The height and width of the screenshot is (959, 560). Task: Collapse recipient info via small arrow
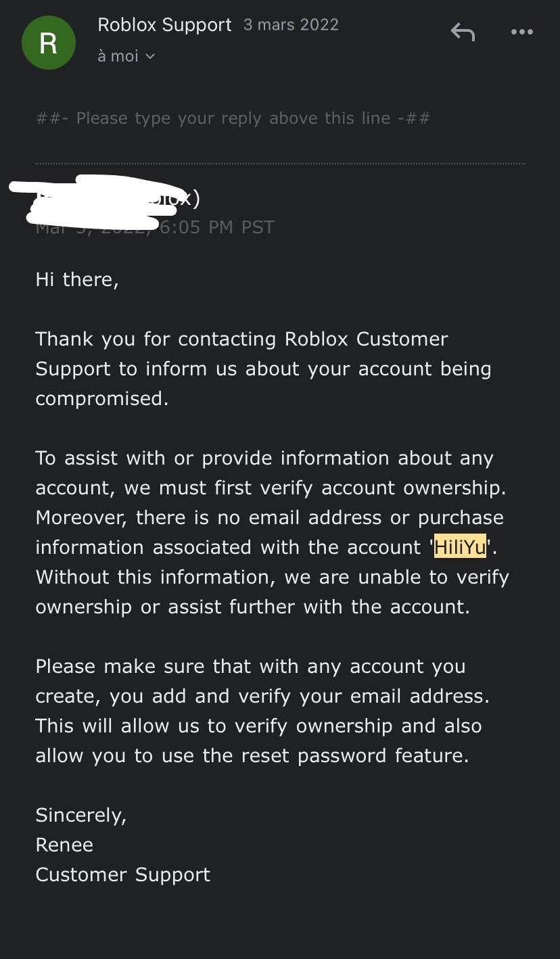pyautogui.click(x=150, y=57)
